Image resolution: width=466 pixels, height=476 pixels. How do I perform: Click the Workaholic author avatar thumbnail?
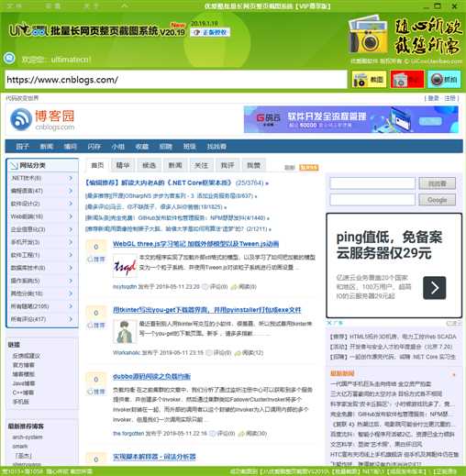(x=125, y=332)
